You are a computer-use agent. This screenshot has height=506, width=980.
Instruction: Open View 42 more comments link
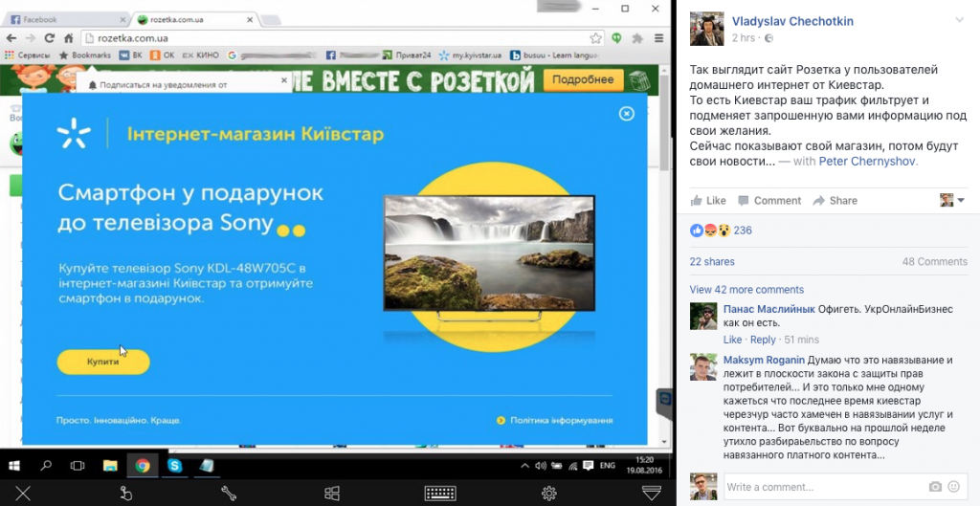746,290
